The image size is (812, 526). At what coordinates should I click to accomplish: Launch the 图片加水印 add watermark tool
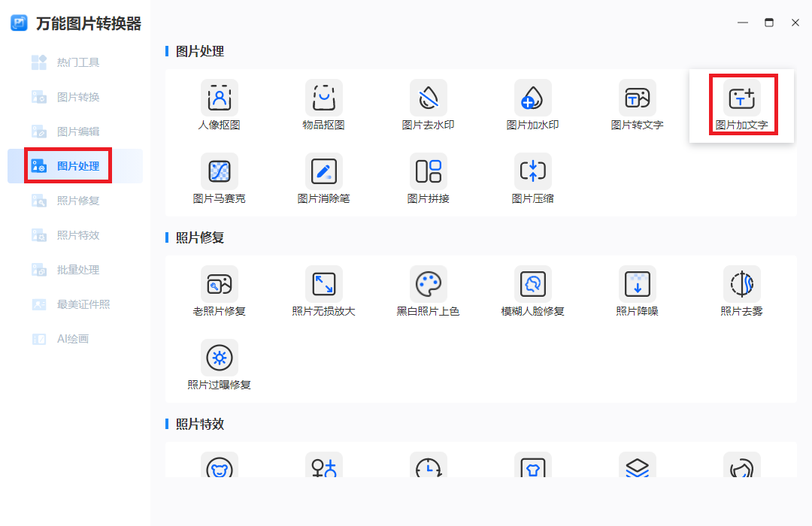coord(533,105)
